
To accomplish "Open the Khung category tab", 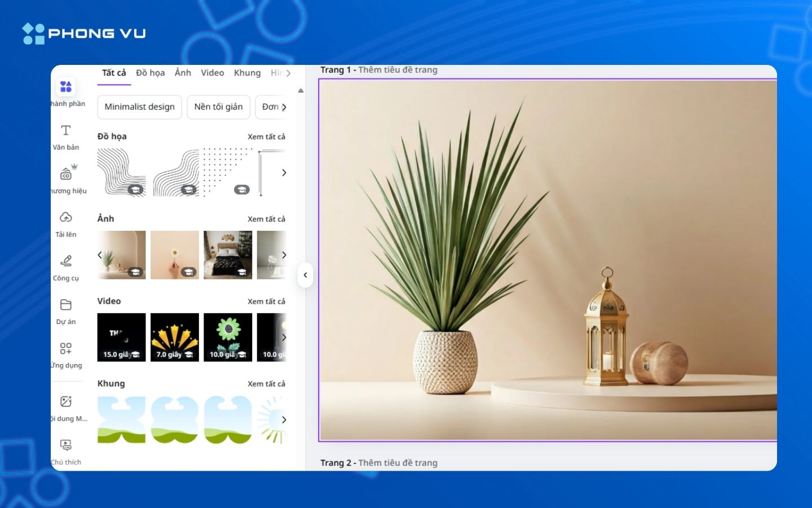I will pyautogui.click(x=246, y=72).
